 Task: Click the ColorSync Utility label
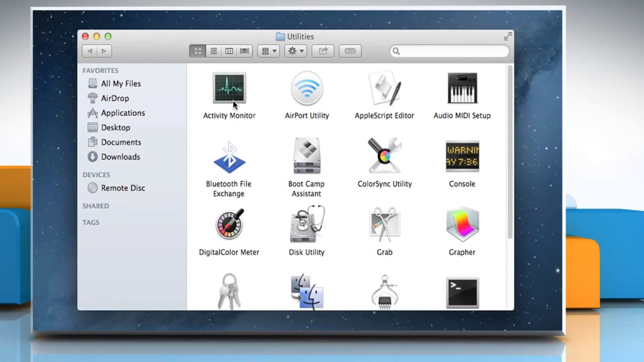(384, 184)
